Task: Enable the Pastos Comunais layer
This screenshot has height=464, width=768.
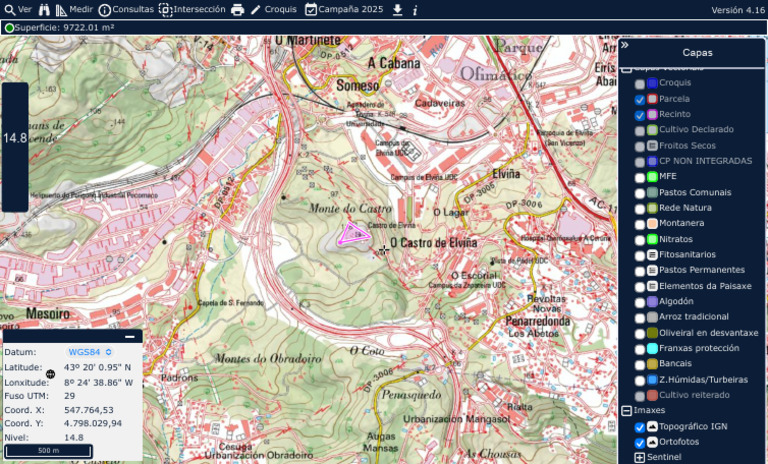Action: click(640, 194)
